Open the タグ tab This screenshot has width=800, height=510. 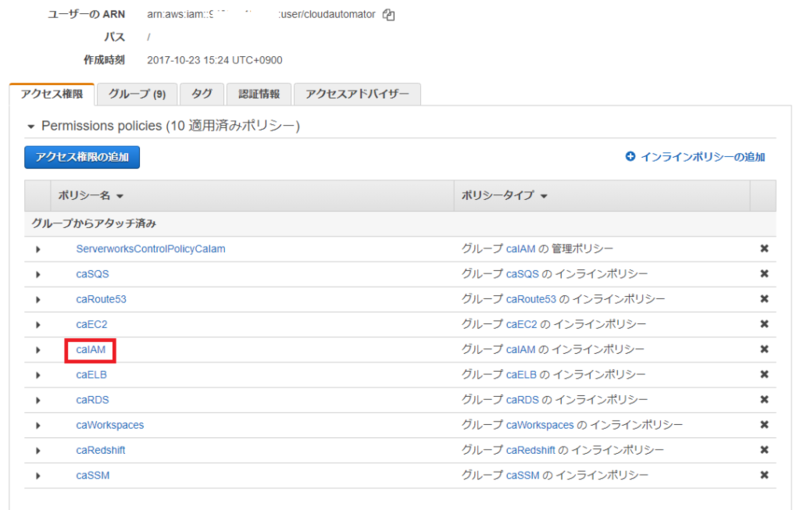[202, 94]
